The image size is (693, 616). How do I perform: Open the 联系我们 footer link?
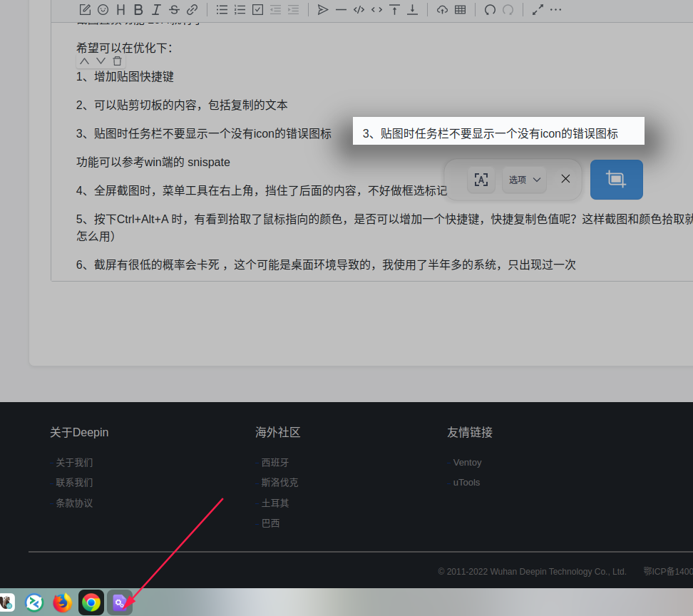click(74, 483)
